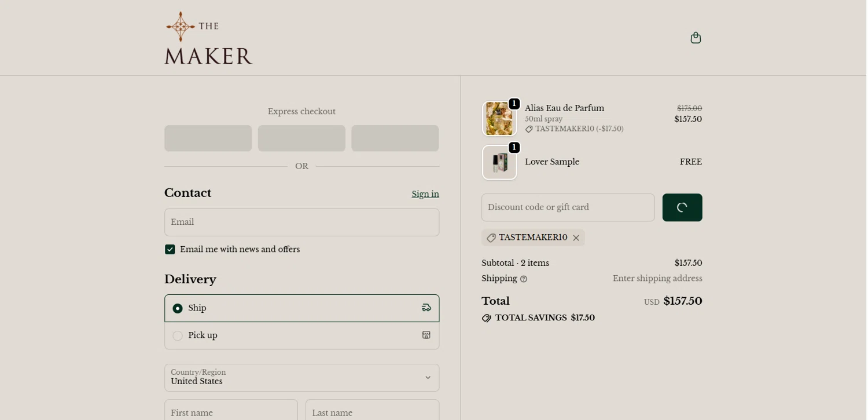The image size is (868, 420).
Task: Click the Total Savings tag icon
Action: [487, 318]
